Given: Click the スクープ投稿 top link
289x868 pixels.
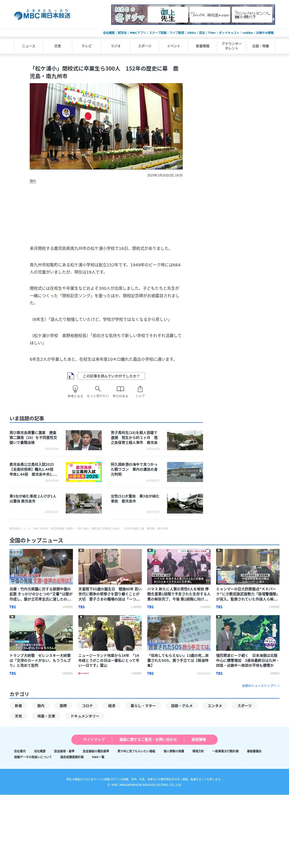Looking at the screenshot, I should (x=158, y=33).
